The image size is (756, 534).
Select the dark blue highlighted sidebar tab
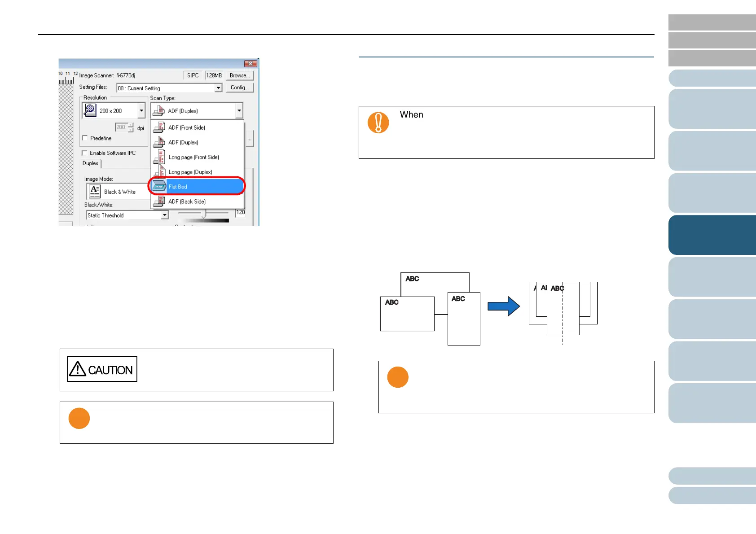coord(712,235)
